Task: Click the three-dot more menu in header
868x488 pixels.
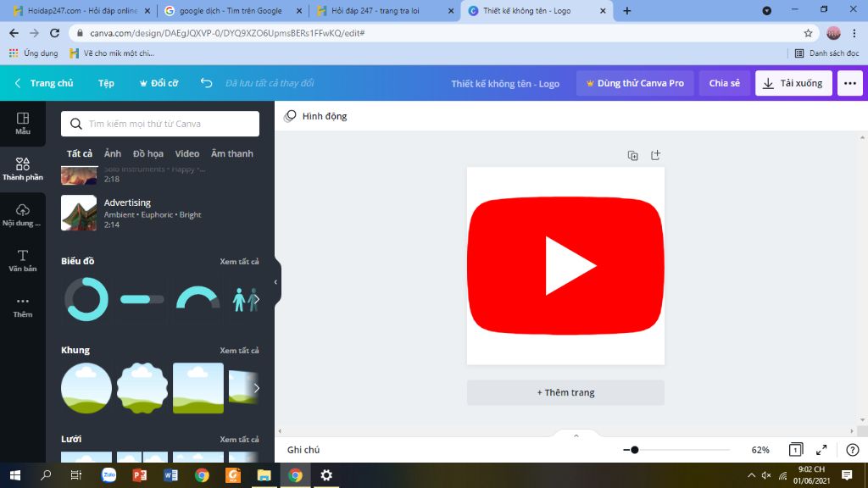Action: click(850, 83)
